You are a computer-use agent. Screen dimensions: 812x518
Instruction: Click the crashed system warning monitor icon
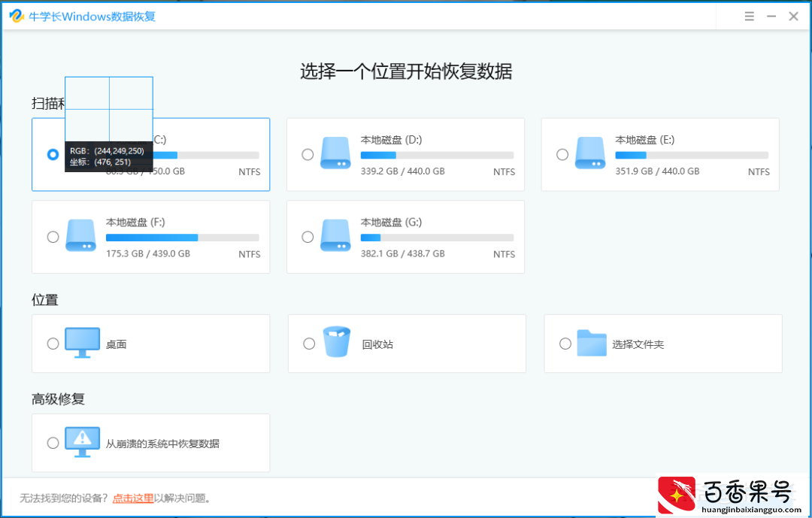[83, 442]
